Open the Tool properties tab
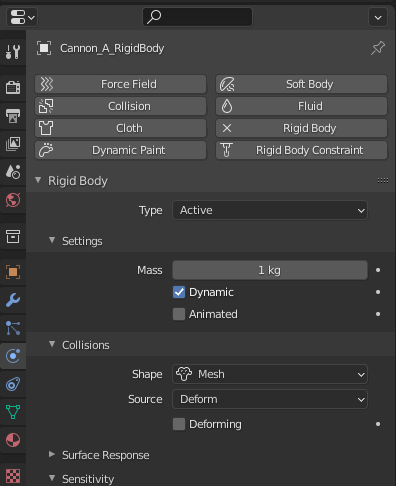This screenshot has width=396, height=486. click(x=13, y=52)
